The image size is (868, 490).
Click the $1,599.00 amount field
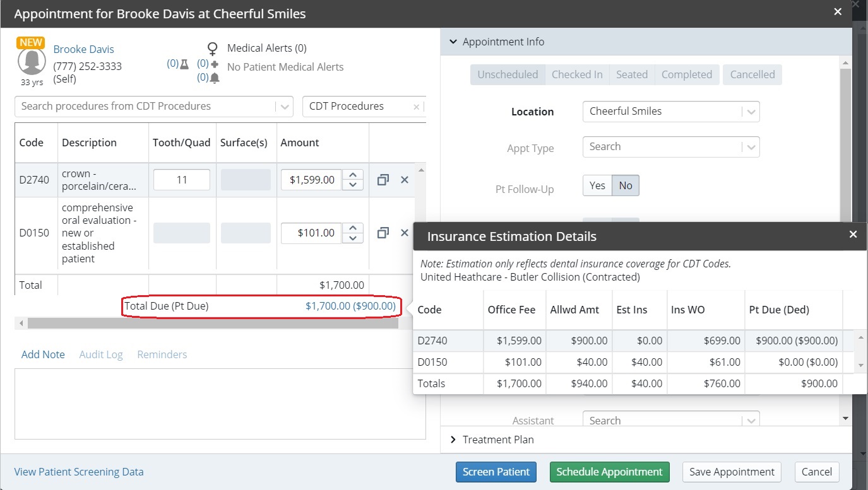tap(311, 180)
